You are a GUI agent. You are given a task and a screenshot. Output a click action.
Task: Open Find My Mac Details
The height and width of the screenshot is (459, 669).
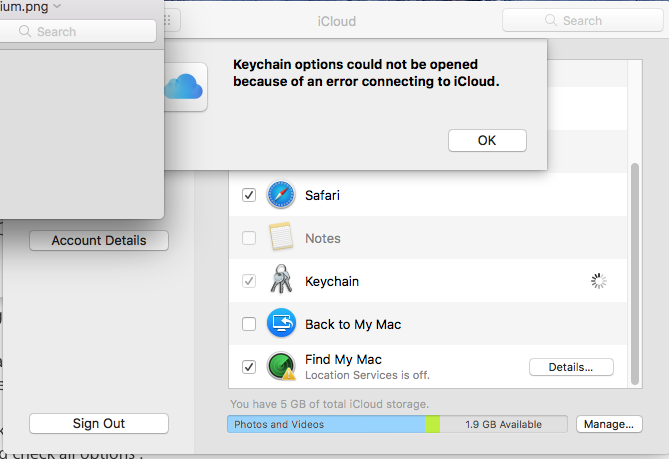tap(571, 367)
